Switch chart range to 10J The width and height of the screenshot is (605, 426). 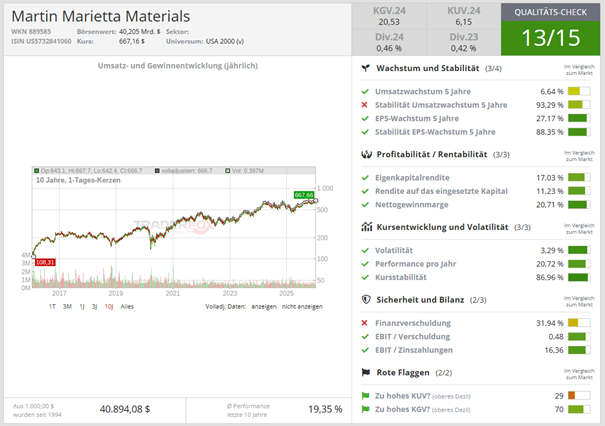click(109, 306)
